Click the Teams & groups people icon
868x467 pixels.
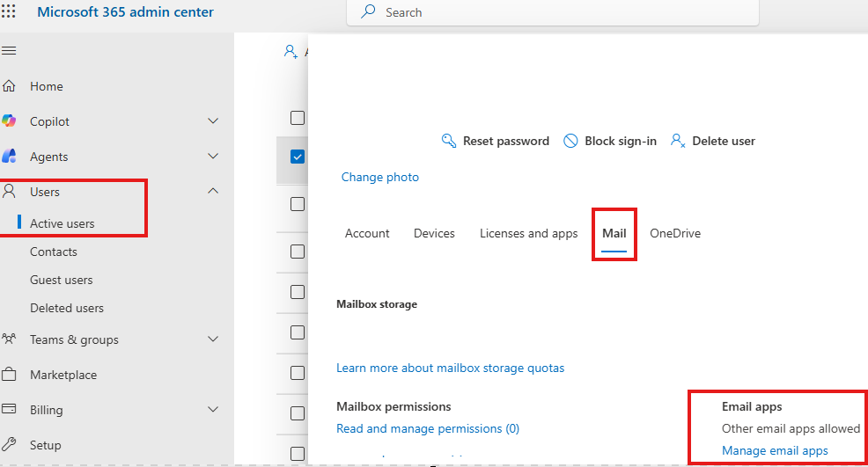9,339
